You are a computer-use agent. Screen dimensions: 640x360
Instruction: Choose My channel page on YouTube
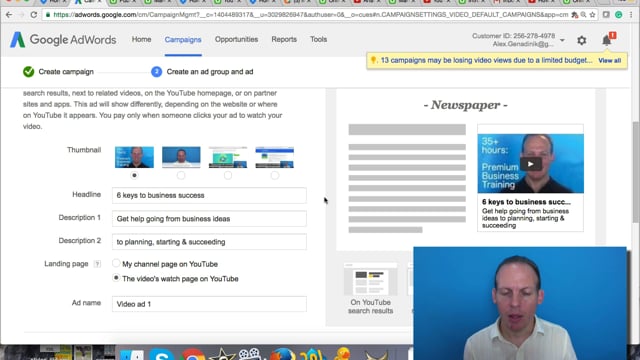pos(116,263)
